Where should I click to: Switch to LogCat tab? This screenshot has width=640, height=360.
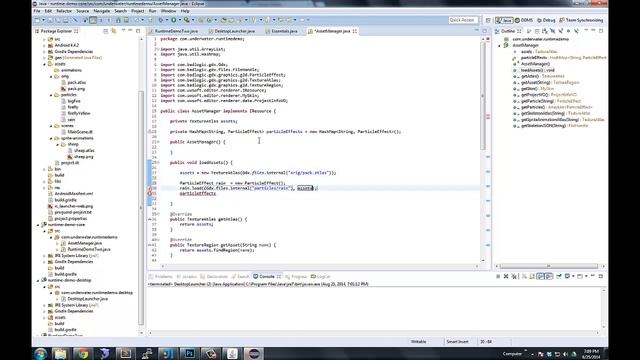point(320,277)
